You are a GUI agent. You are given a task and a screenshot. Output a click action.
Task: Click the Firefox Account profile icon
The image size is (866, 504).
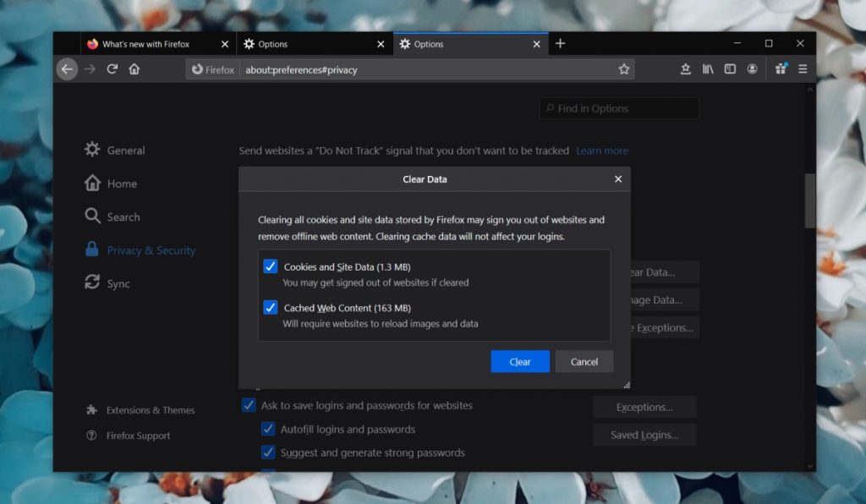click(753, 69)
